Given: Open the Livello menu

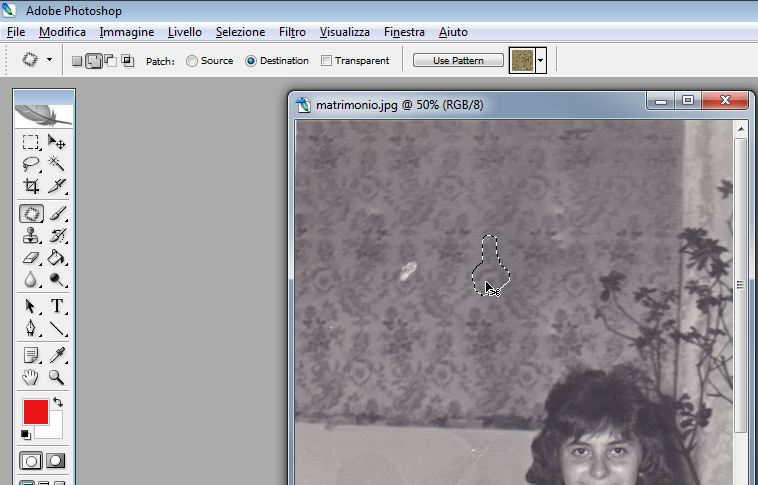Looking at the screenshot, I should (185, 32).
